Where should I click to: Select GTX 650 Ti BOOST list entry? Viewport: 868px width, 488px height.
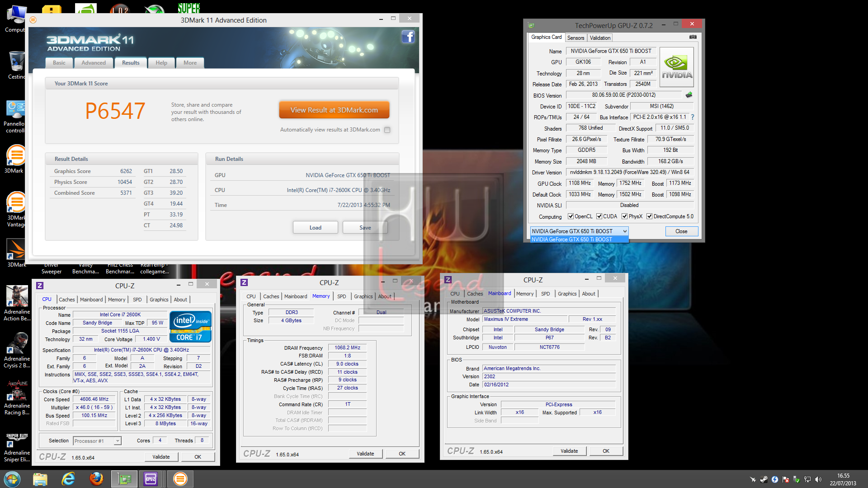pyautogui.click(x=579, y=239)
